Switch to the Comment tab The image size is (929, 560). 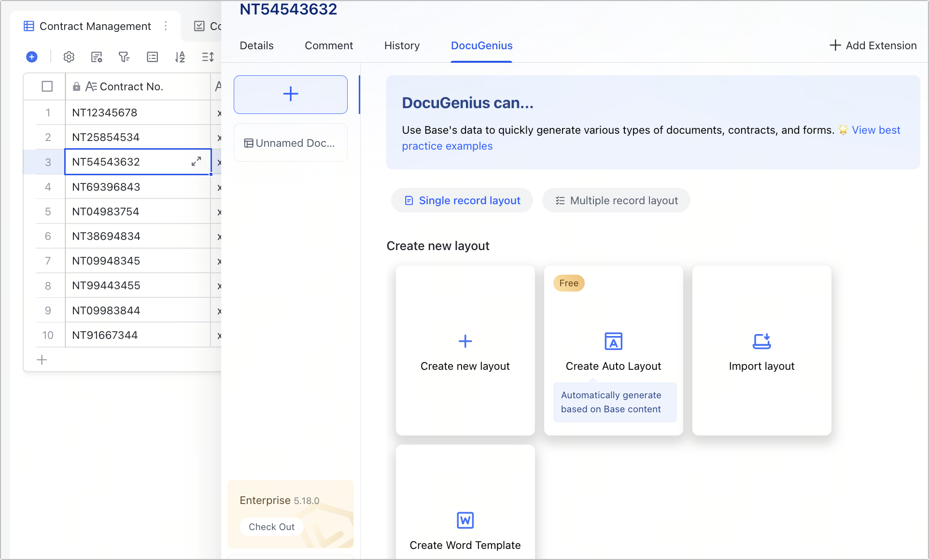(x=329, y=45)
